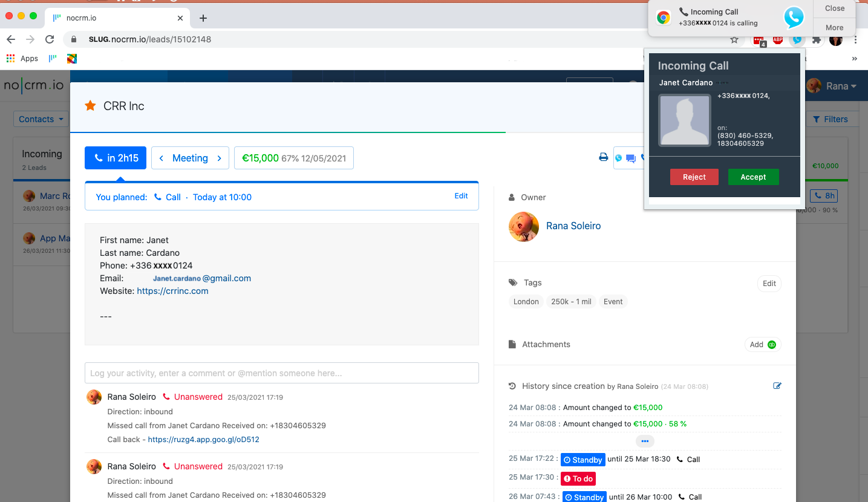The height and width of the screenshot is (502, 868).
Task: Click the Attachments paperclip icon
Action: point(511,344)
